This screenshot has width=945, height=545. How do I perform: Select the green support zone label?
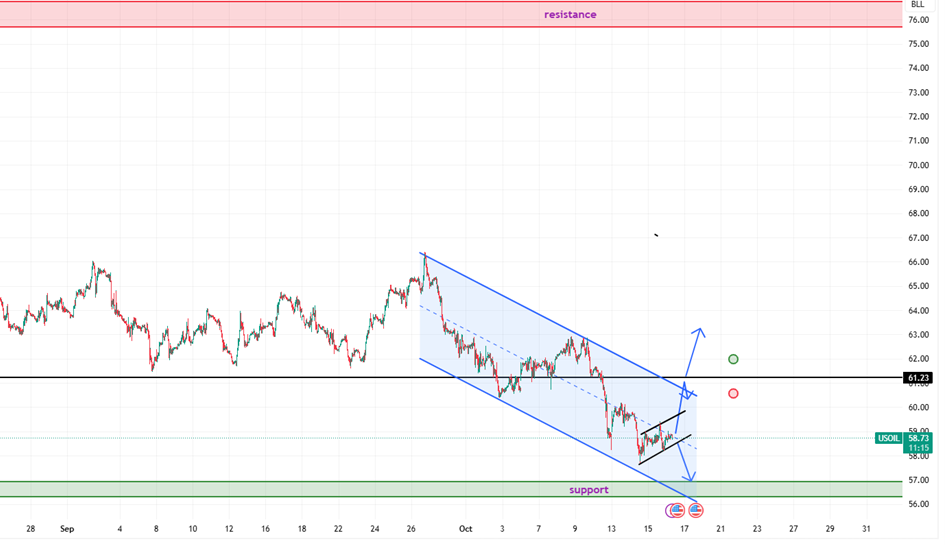tap(589, 490)
